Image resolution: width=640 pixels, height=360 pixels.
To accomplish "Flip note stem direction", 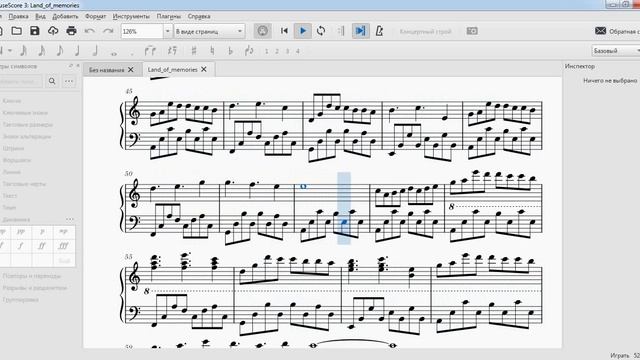I will pyautogui.click(x=249, y=51).
